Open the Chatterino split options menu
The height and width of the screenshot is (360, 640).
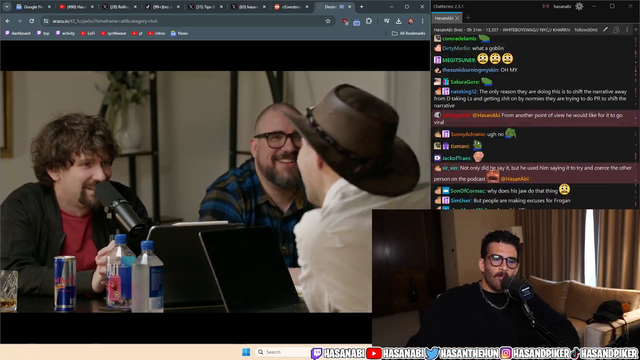(x=627, y=30)
